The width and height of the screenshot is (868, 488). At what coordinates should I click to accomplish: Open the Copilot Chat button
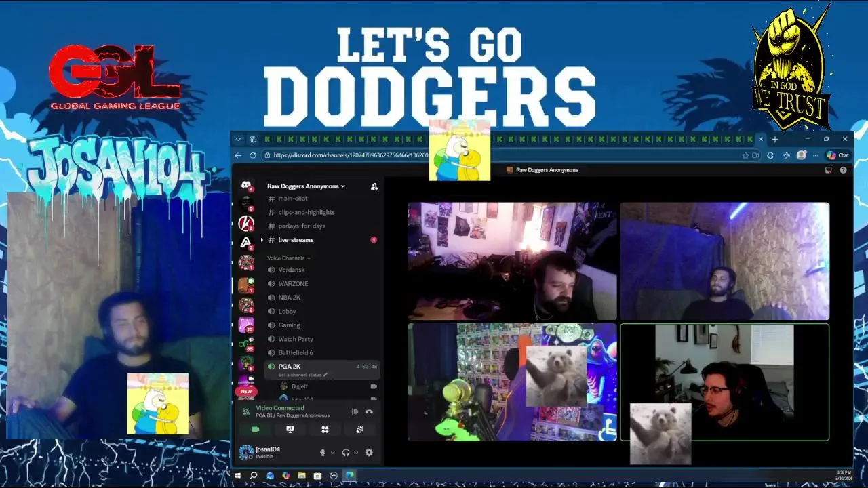(x=838, y=155)
